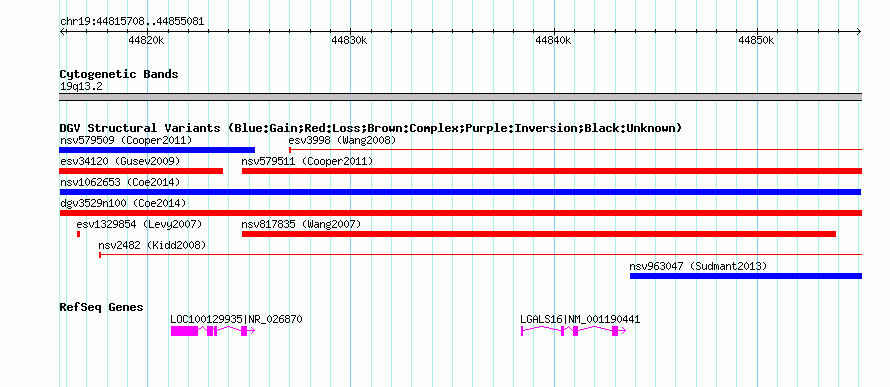Click the dgv3529n100 full-width red loss bar
Image resolution: width=890 pixels, height=387 pixels.
pos(461,213)
